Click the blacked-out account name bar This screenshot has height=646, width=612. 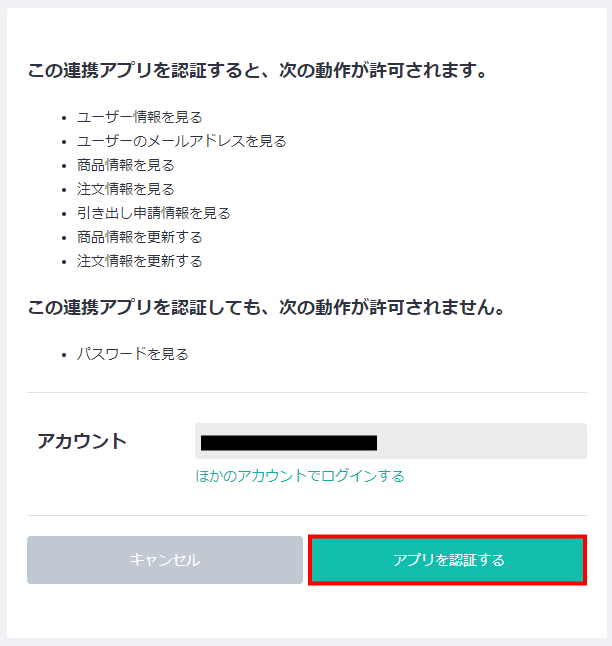tap(289, 443)
